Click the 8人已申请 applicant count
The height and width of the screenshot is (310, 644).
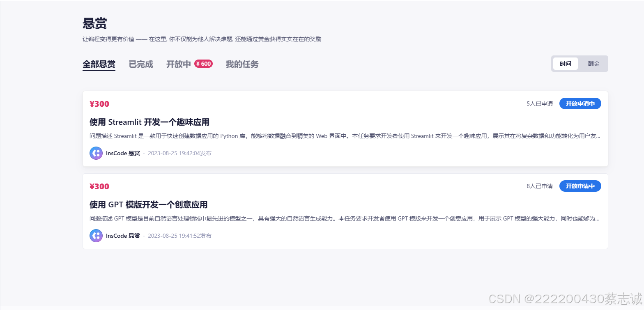540,186
